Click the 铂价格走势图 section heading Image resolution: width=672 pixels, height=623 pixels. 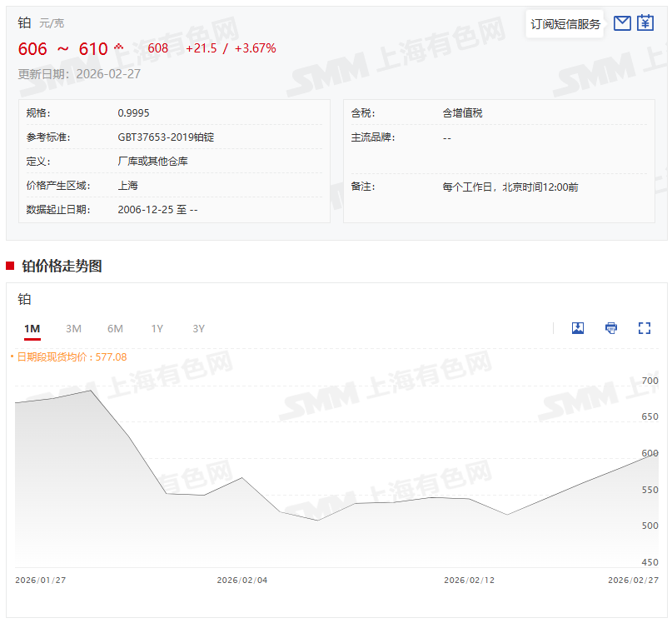pyautogui.click(x=62, y=266)
